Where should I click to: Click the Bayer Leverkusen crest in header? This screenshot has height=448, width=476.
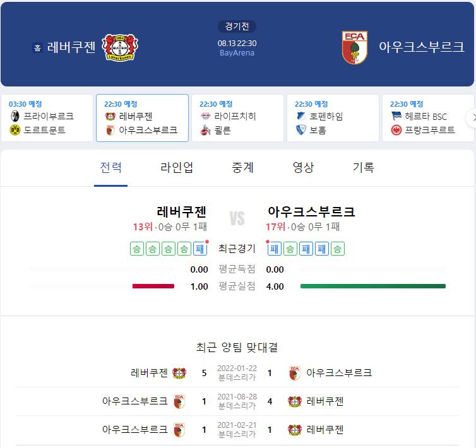(x=119, y=47)
